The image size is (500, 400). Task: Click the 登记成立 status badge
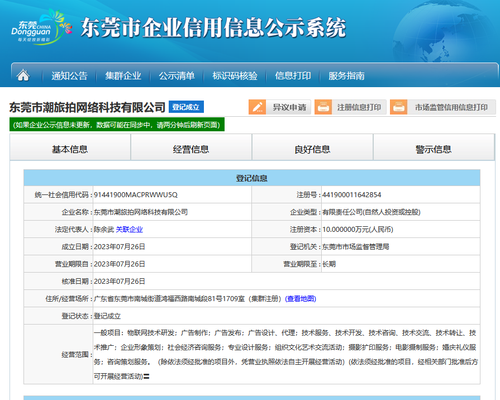point(186,107)
